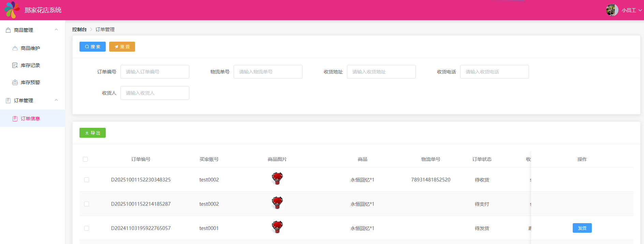Focus the 收货人 input field

[155, 93]
